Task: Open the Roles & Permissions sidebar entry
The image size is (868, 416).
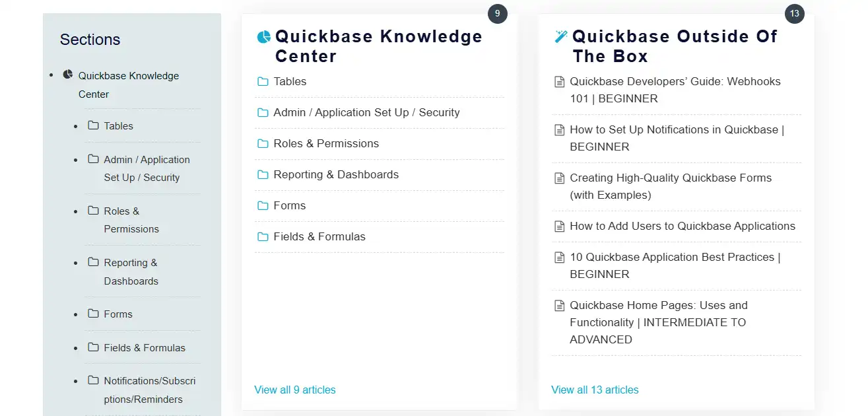Action: click(131, 220)
